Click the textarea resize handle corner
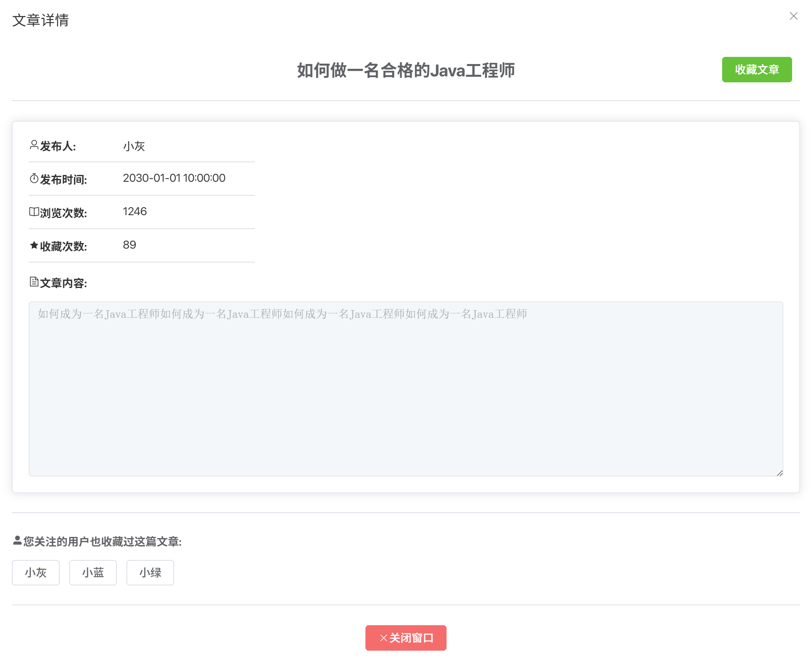Image resolution: width=812 pixels, height=661 pixels. click(x=780, y=473)
